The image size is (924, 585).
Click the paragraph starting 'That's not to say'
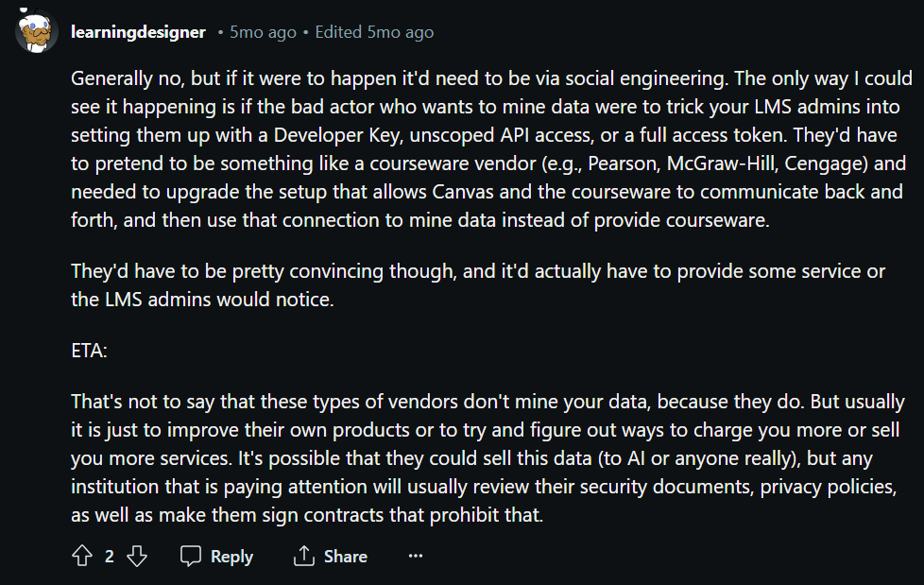click(488, 458)
